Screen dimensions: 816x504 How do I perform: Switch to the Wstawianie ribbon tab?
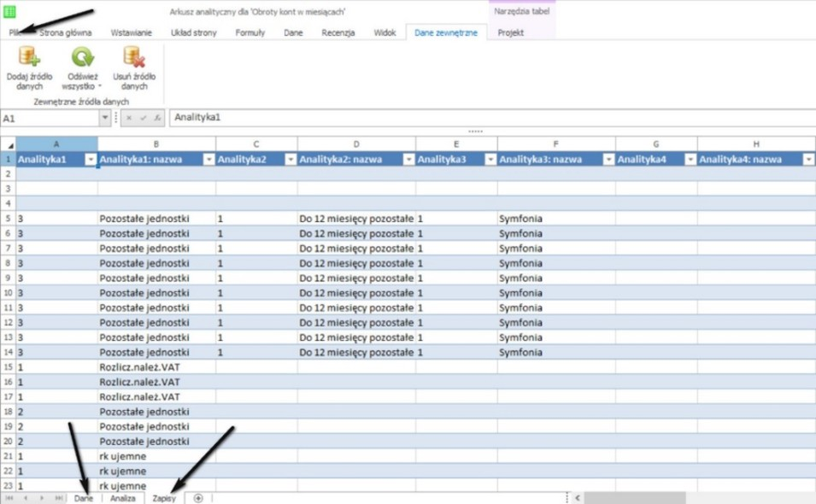pos(131,32)
